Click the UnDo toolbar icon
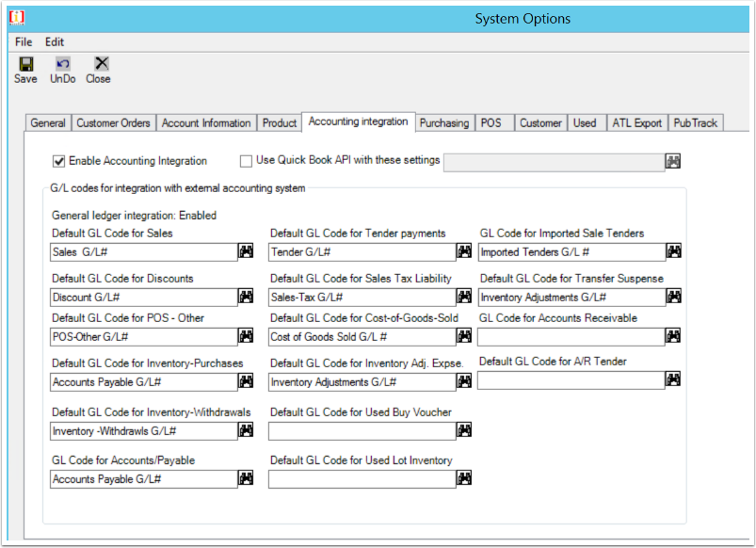Screen dimensions: 756x548 pos(63,64)
